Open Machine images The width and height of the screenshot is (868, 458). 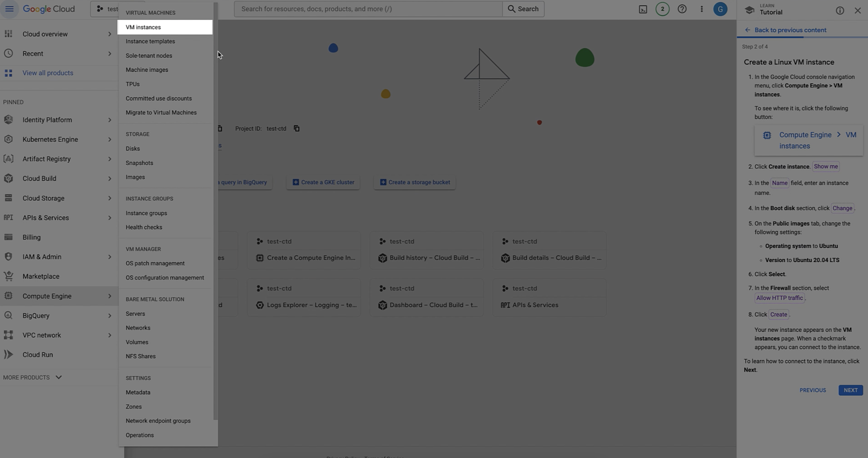click(165, 70)
